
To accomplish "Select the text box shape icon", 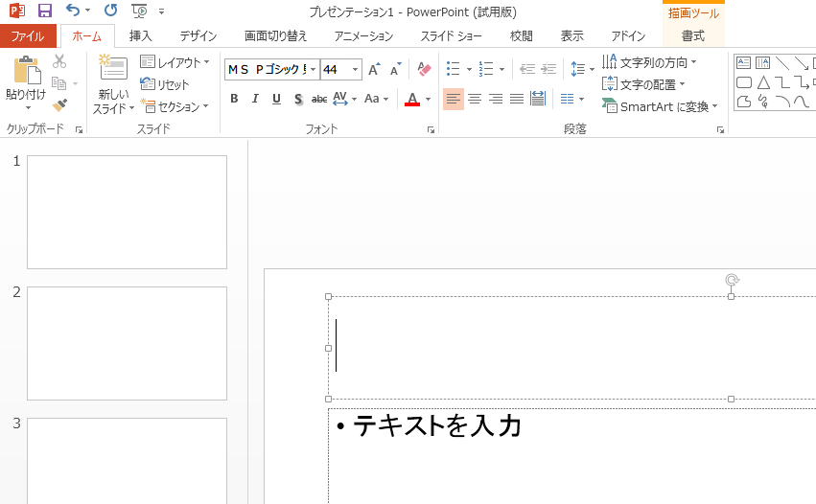I will tap(744, 63).
